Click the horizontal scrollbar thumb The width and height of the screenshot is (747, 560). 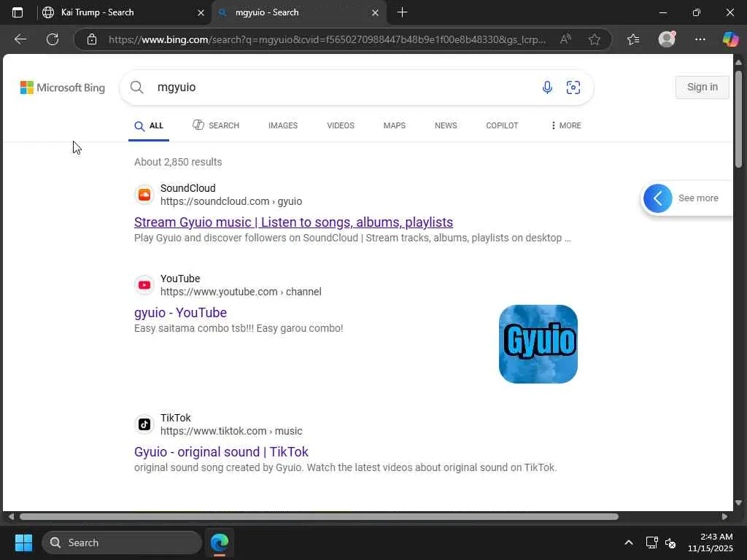(319, 517)
